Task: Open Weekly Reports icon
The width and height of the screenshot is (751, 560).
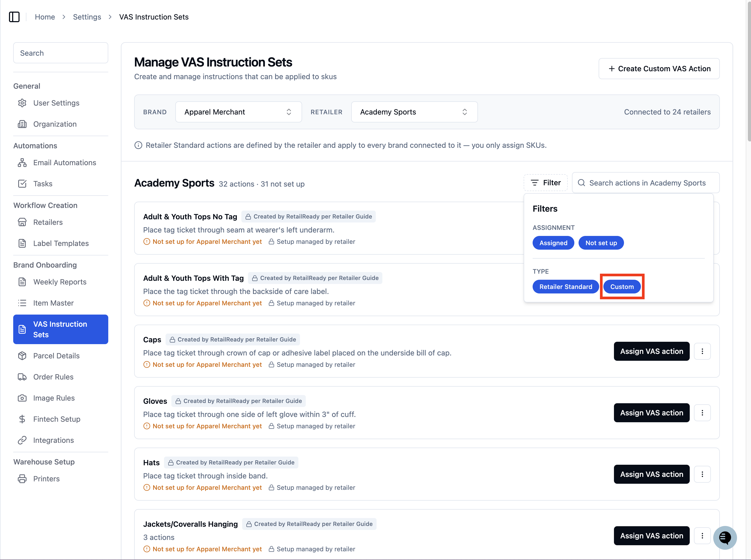Action: (x=22, y=282)
